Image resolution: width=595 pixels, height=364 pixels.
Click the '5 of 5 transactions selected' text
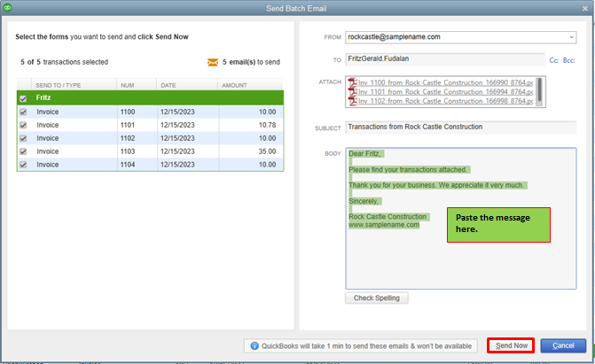pyautogui.click(x=64, y=62)
